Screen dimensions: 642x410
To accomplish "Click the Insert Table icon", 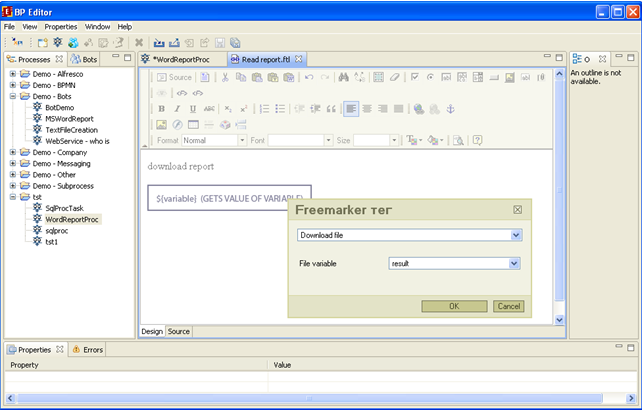I will (193, 125).
